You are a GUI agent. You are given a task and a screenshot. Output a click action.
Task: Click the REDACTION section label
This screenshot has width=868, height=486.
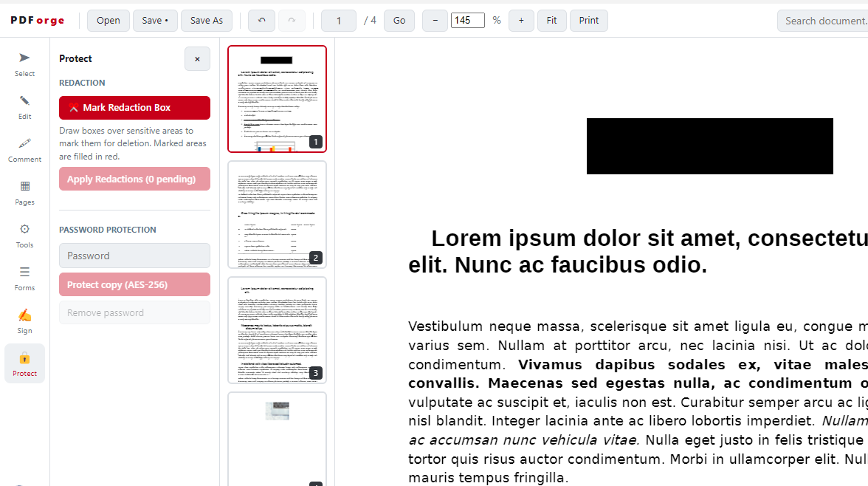[x=82, y=83]
